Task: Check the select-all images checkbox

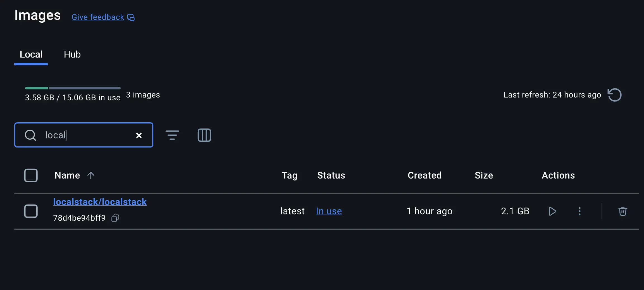Action: click(x=31, y=175)
